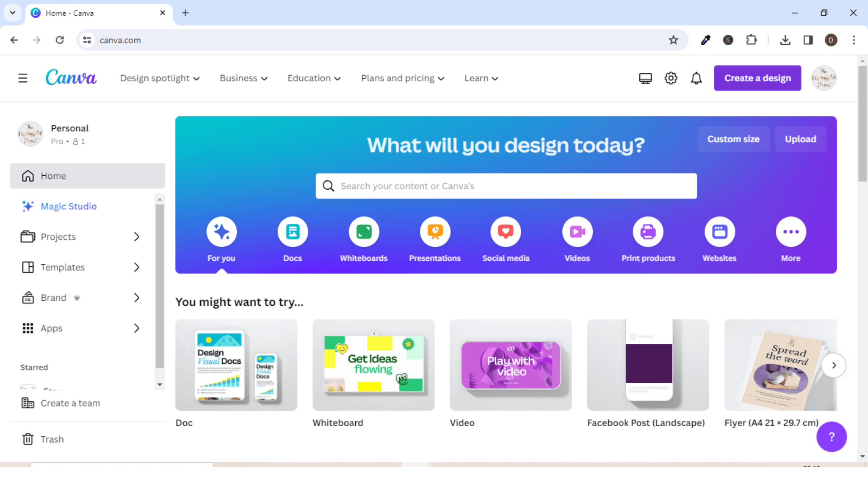
Task: Close the Home - Canva tab
Action: point(163,13)
